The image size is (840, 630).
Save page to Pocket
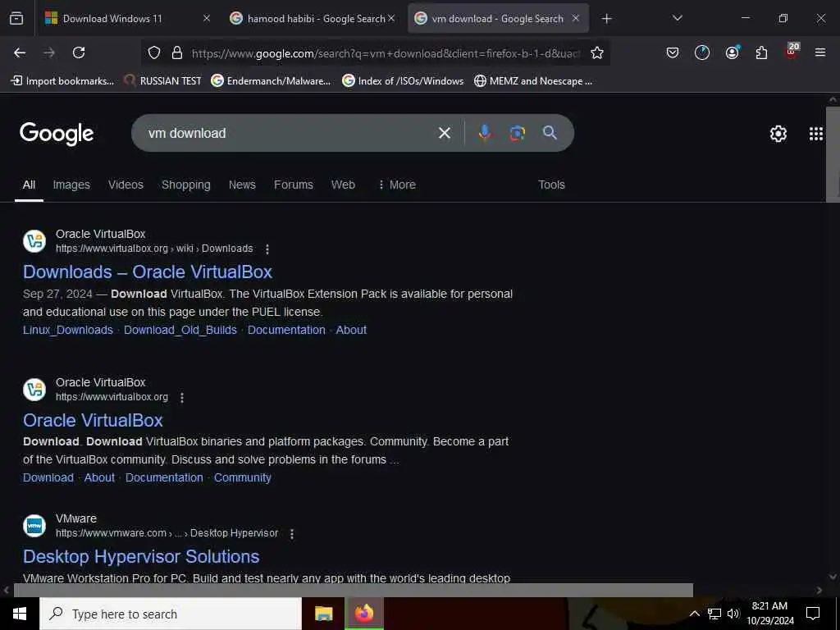(673, 52)
